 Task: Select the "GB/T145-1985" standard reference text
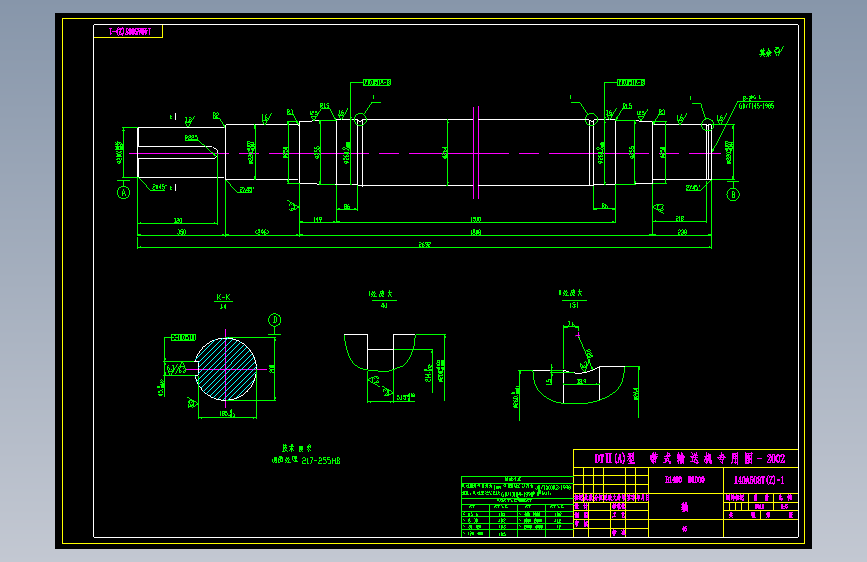coord(756,106)
